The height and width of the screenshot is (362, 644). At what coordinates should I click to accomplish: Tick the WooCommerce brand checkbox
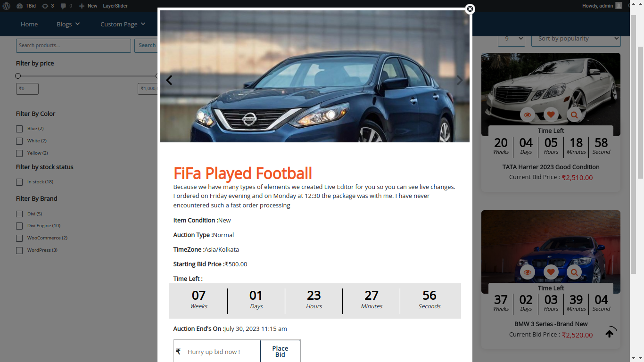[x=19, y=238]
